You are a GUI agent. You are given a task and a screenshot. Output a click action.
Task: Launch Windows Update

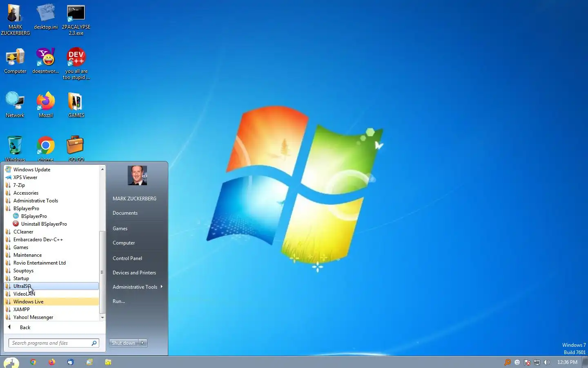[51, 170]
